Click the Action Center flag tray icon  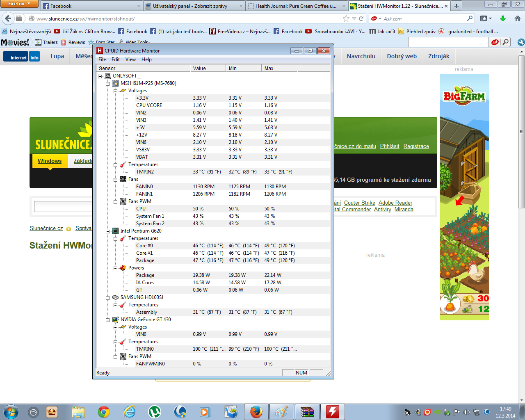[x=457, y=412]
